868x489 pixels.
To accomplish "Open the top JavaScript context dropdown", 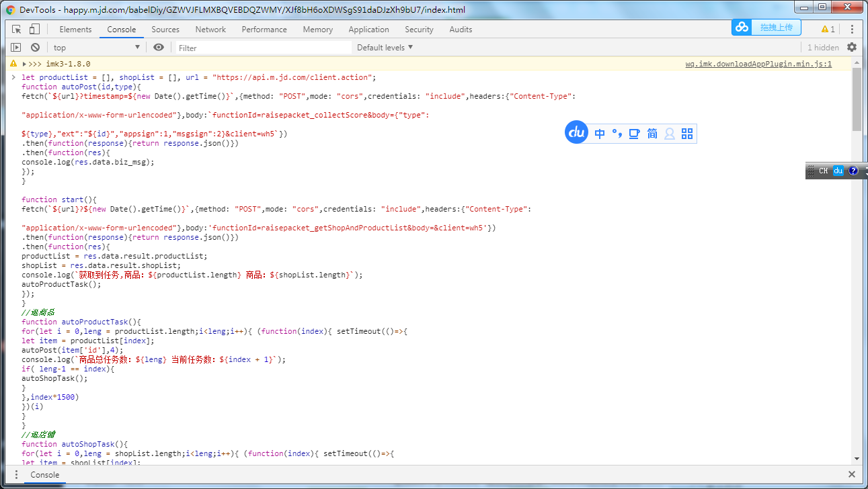I will pos(97,47).
